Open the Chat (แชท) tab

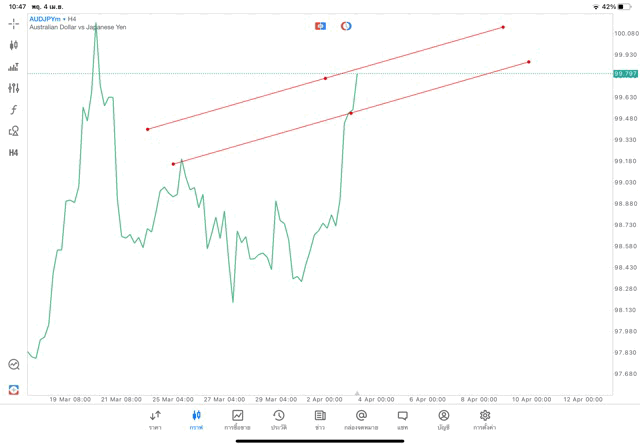coord(402,420)
